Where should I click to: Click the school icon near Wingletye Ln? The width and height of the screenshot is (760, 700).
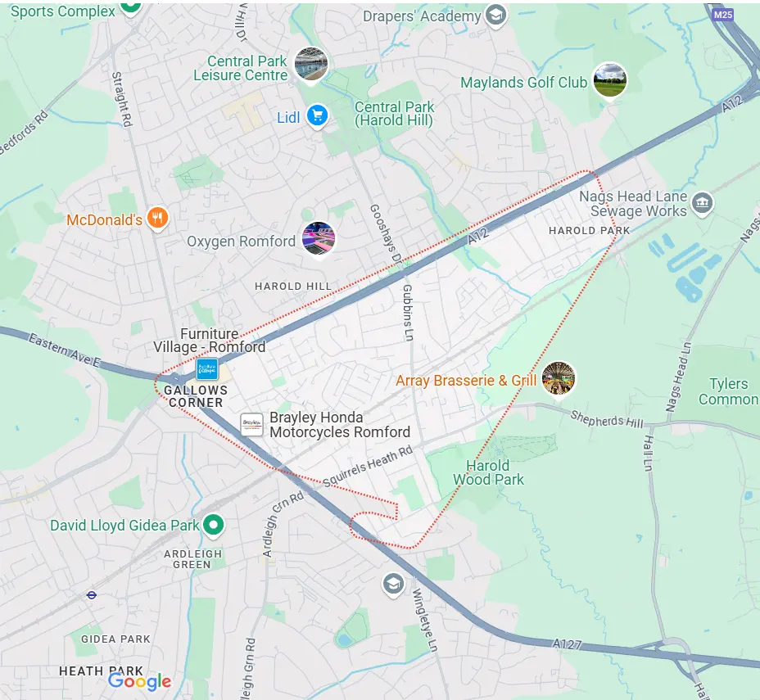[x=393, y=585]
